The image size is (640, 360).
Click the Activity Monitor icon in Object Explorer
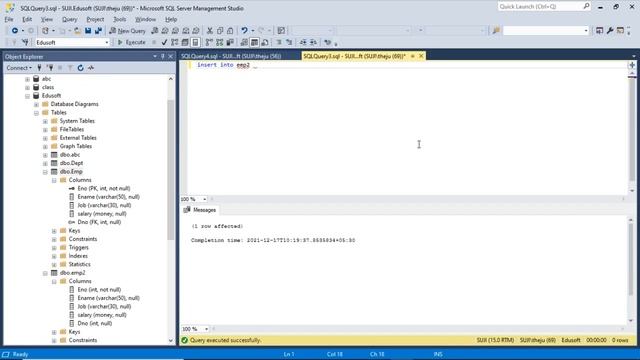point(91,68)
